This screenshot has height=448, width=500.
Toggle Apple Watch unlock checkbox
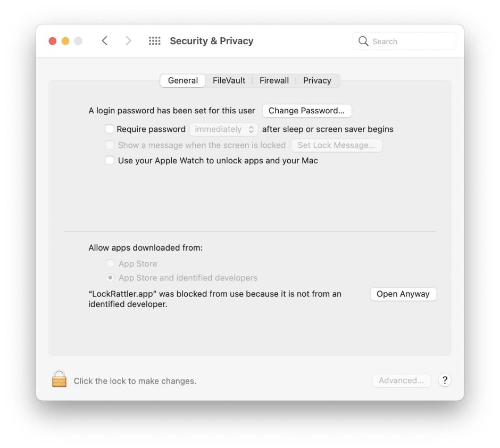pyautogui.click(x=110, y=160)
